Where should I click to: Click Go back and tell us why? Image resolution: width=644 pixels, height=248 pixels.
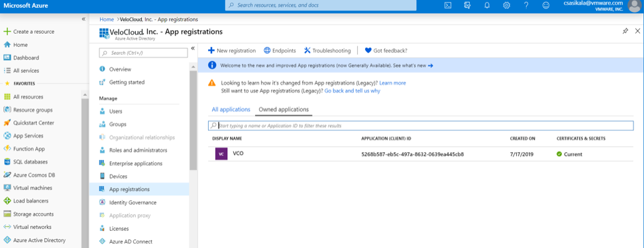[x=352, y=91]
